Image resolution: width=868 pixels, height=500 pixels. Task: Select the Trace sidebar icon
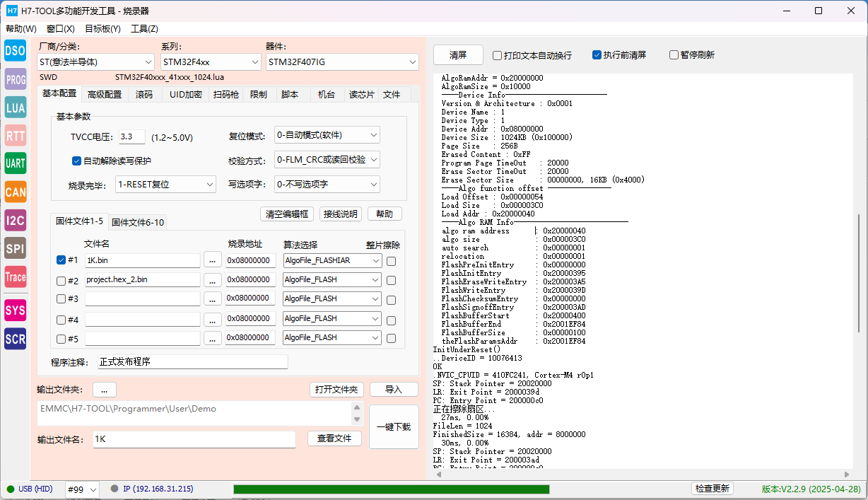(x=16, y=277)
